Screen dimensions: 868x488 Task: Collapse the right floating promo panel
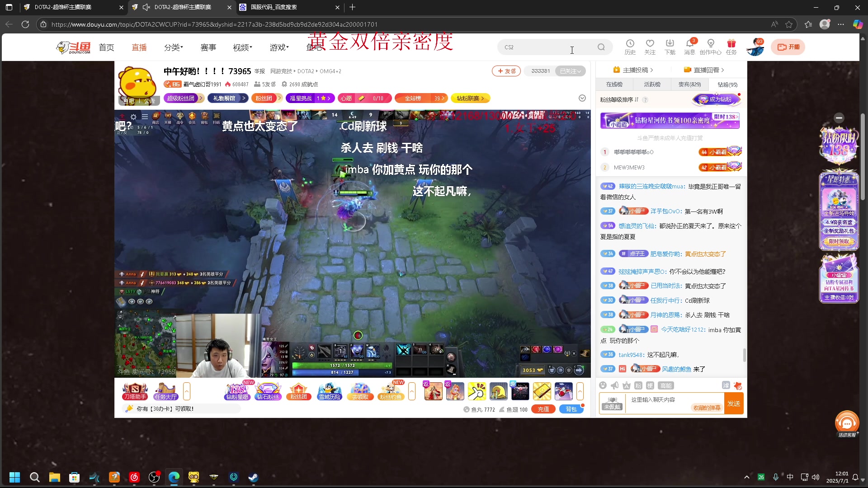coord(839,118)
